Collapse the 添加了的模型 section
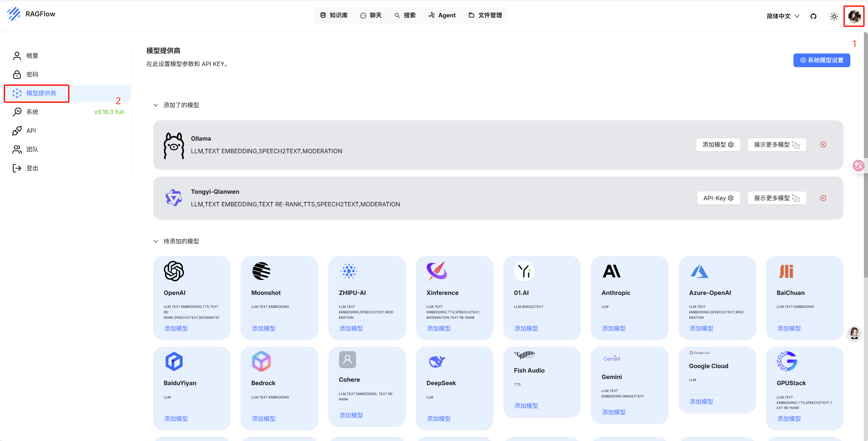 (x=156, y=105)
